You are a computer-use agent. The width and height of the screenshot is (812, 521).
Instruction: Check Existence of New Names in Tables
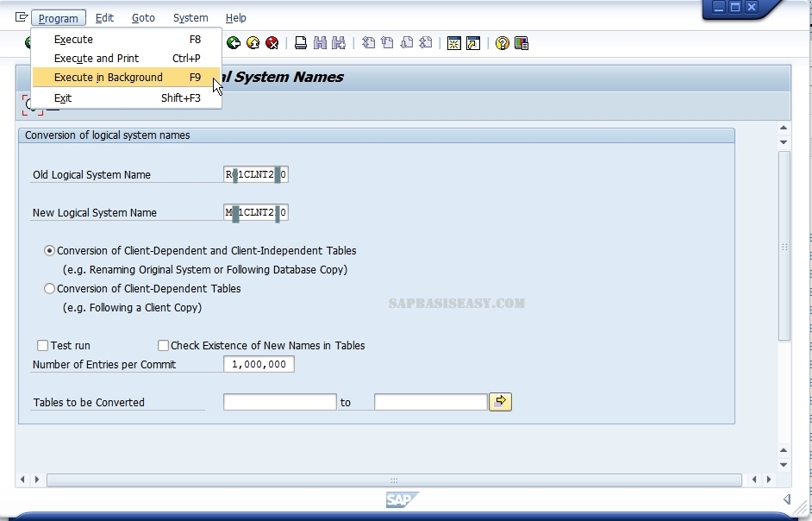point(163,346)
